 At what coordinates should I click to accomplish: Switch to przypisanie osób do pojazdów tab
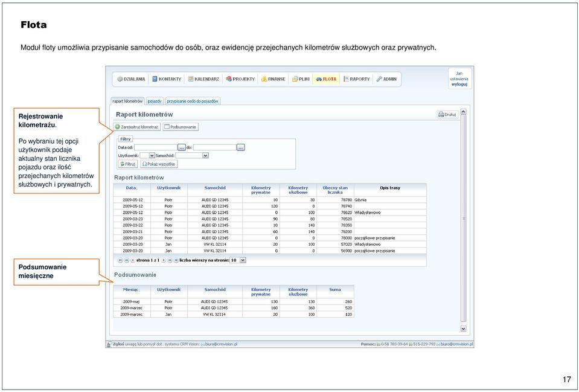(193, 101)
